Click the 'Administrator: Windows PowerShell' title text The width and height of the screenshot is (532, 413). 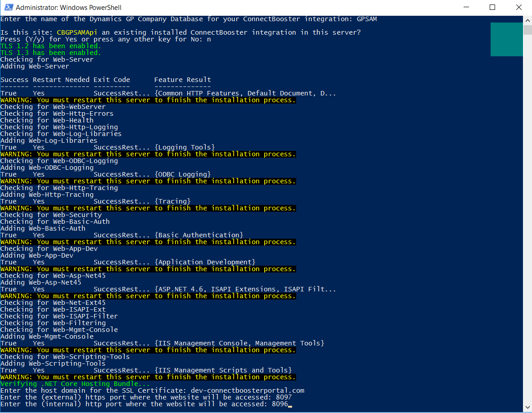68,8
